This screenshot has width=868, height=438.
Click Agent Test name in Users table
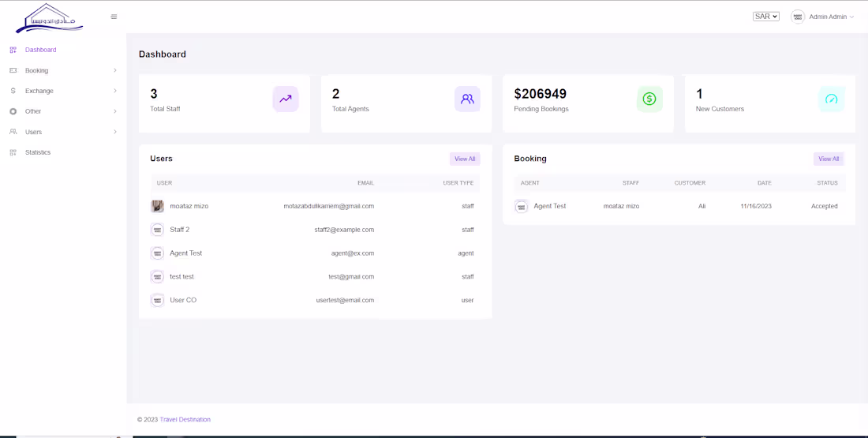(186, 253)
